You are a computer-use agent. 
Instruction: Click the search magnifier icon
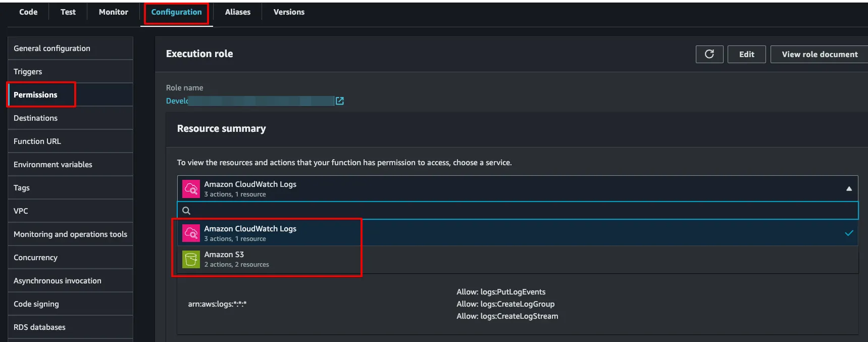point(186,211)
